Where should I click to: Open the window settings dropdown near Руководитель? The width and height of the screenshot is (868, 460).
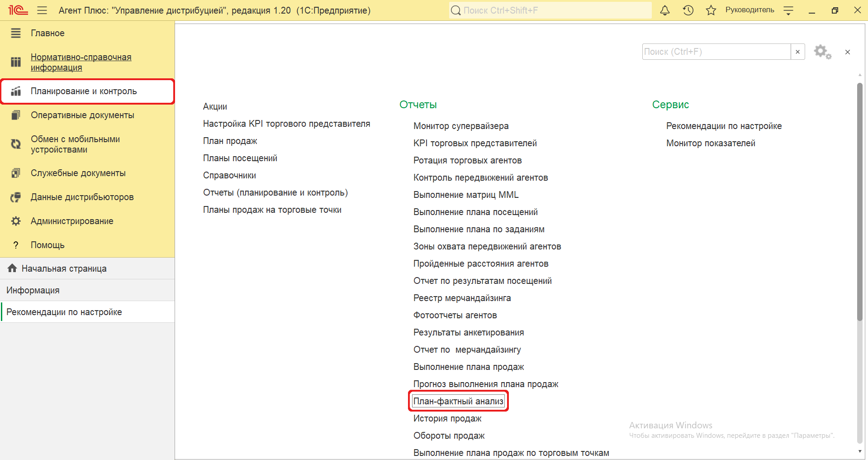click(x=788, y=11)
